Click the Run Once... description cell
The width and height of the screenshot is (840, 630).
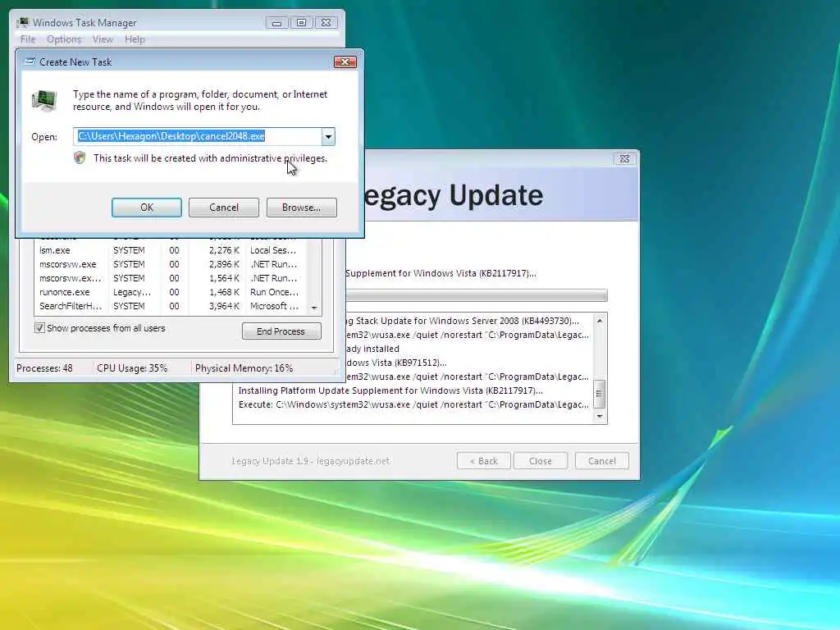click(x=274, y=292)
